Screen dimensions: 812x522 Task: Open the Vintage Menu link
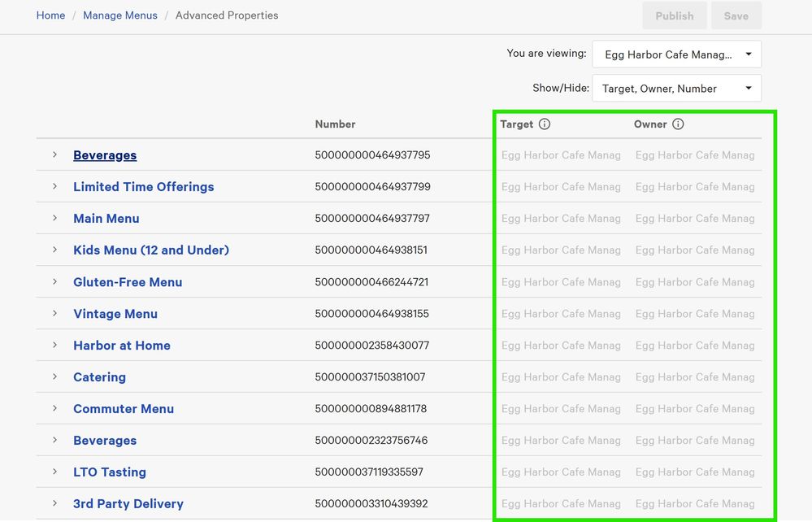coord(115,314)
